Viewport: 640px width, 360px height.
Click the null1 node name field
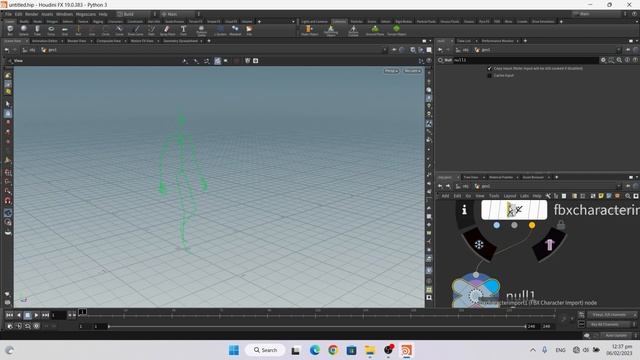coord(525,60)
